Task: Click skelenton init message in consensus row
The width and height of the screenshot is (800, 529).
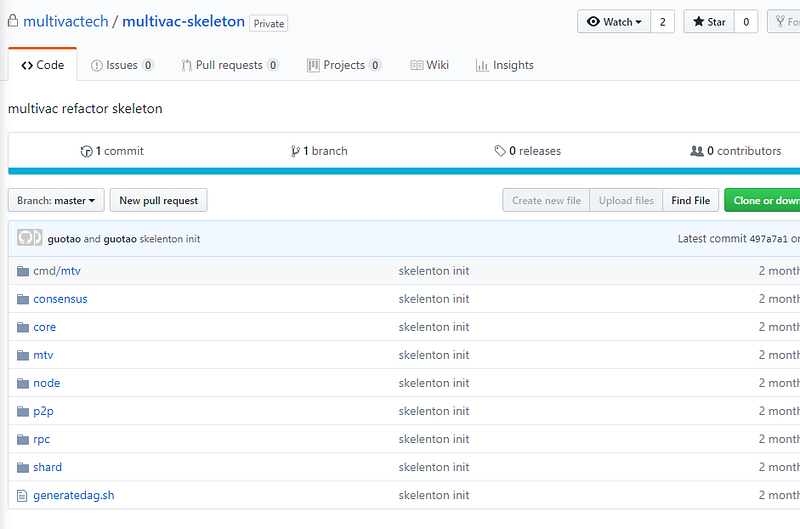Action: tap(434, 299)
